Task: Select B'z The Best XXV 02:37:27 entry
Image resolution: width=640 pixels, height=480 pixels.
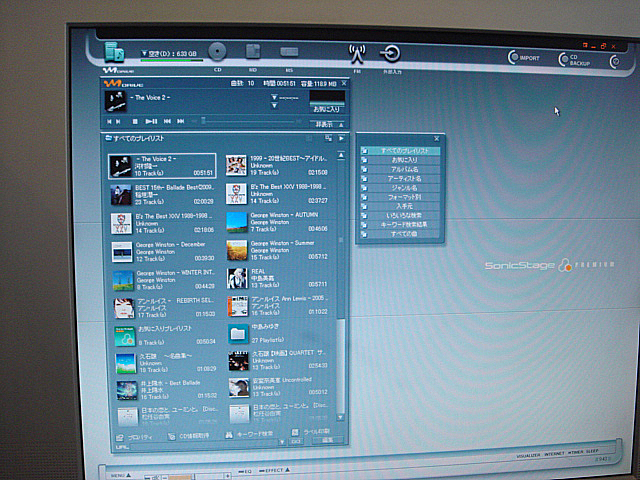Action: point(276,193)
